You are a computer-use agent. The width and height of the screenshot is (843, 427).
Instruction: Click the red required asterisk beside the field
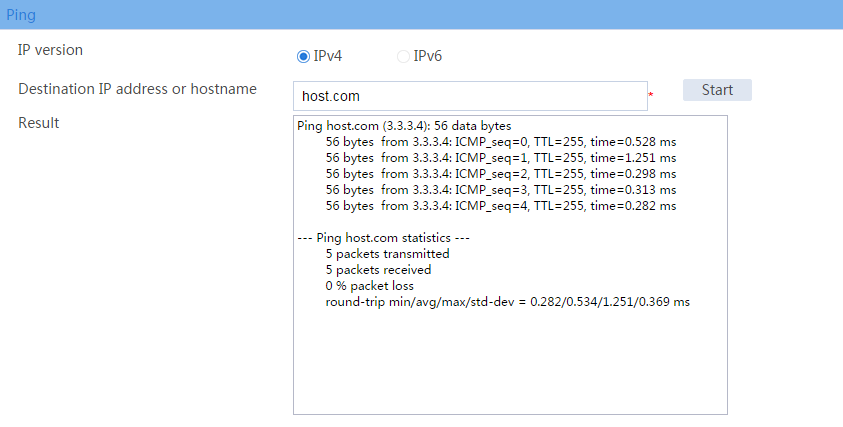(651, 95)
